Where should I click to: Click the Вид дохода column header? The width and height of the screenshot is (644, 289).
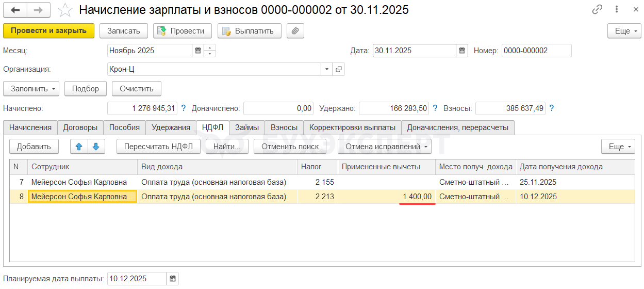(x=218, y=167)
